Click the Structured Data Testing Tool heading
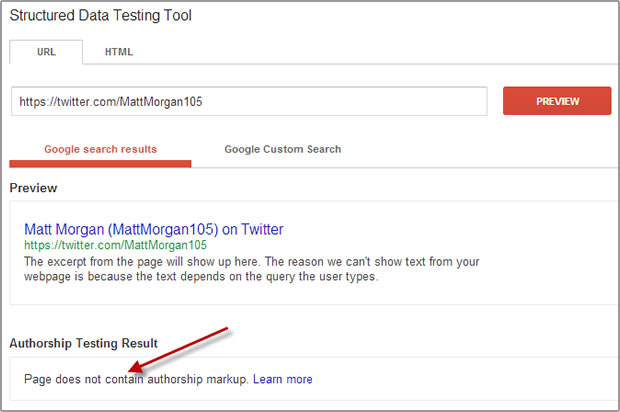Viewport: 620px width, 412px height. point(100,16)
